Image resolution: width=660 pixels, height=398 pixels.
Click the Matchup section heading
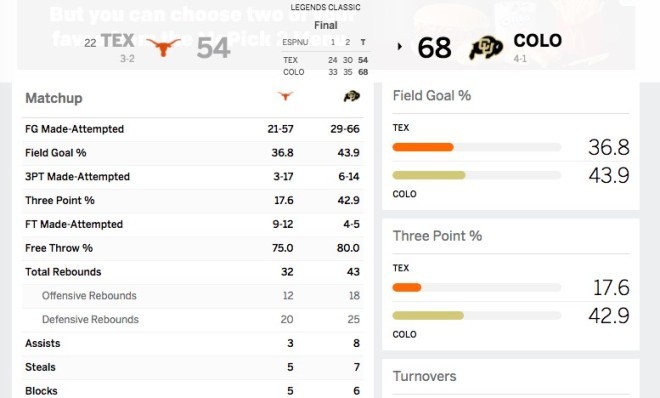(54, 98)
